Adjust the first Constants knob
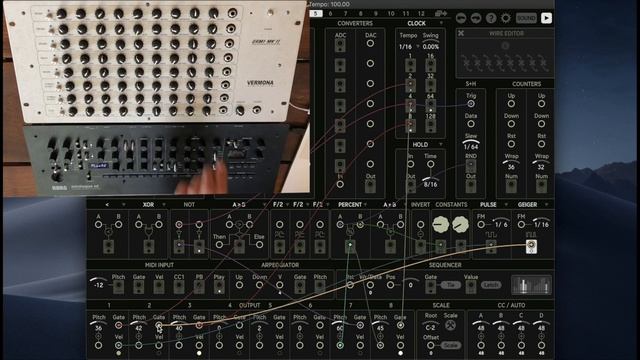This screenshot has height=360, width=640. 441,224
